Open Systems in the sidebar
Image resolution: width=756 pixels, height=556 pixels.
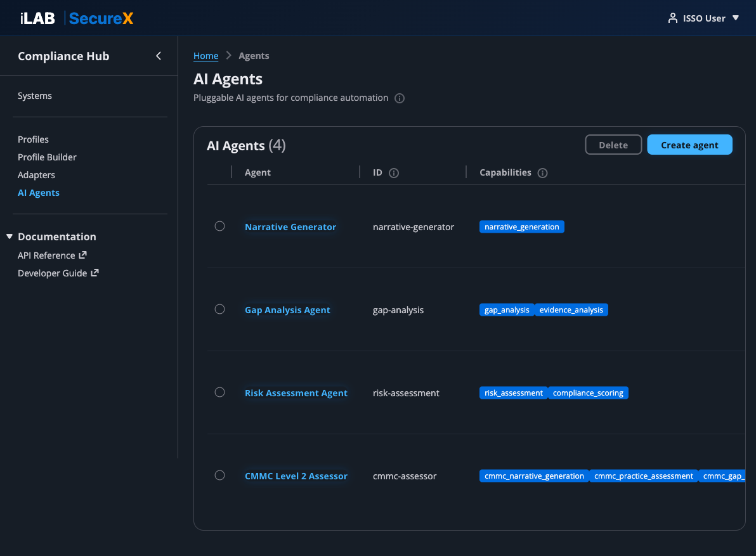tap(35, 96)
